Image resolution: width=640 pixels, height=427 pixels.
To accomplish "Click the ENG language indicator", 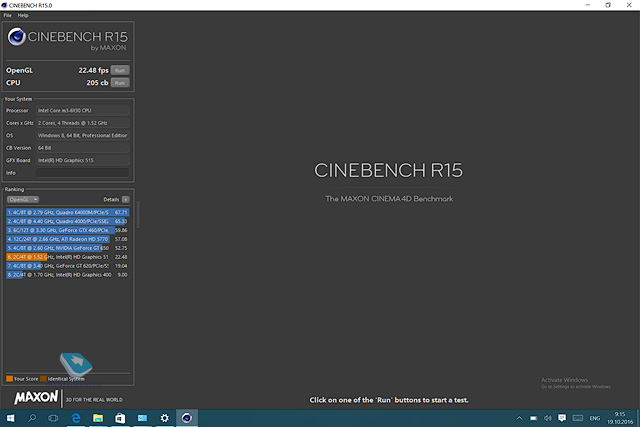I will (x=595, y=418).
